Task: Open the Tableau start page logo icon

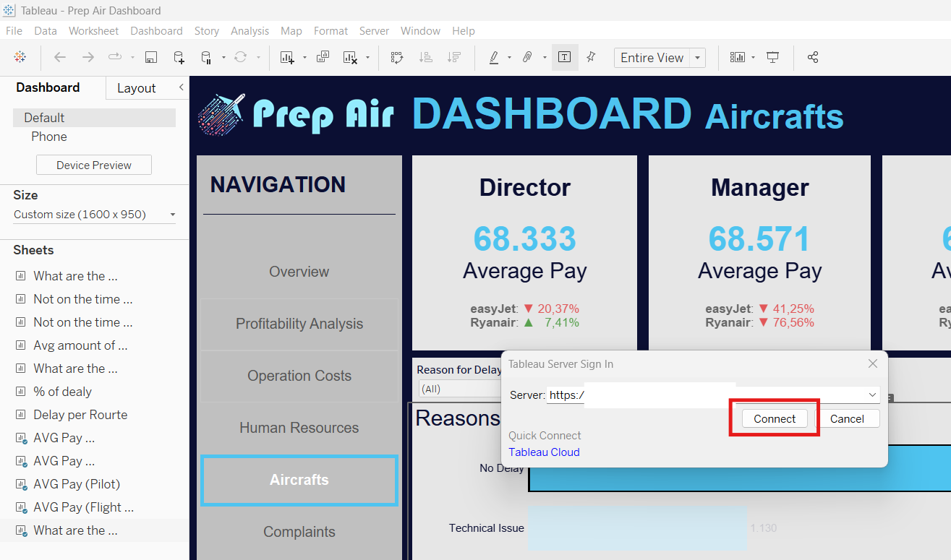Action: coord(20,57)
